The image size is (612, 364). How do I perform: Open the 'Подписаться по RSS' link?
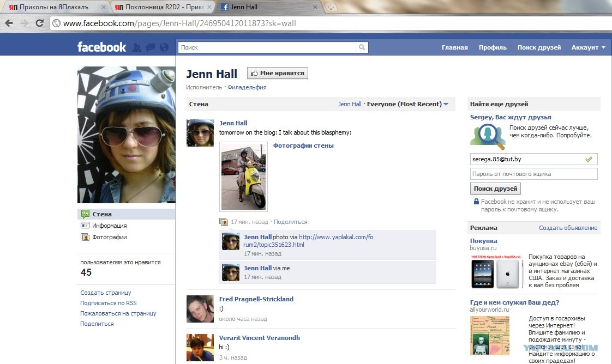(x=109, y=303)
